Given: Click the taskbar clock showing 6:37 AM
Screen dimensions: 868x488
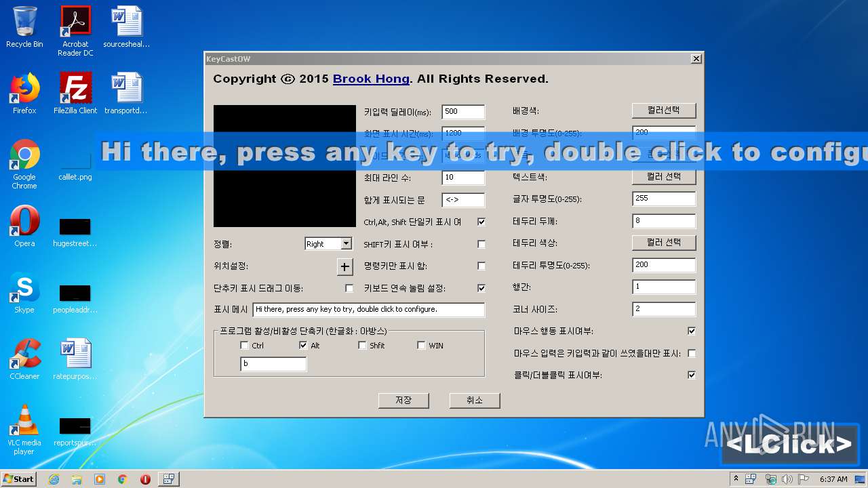Looking at the screenshot, I should pos(833,479).
